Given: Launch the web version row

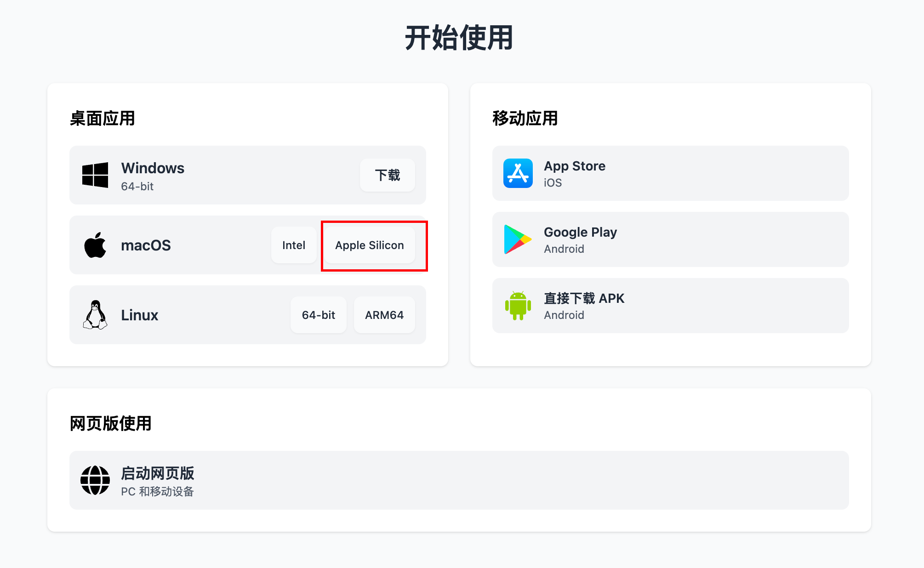Looking at the screenshot, I should 459,480.
